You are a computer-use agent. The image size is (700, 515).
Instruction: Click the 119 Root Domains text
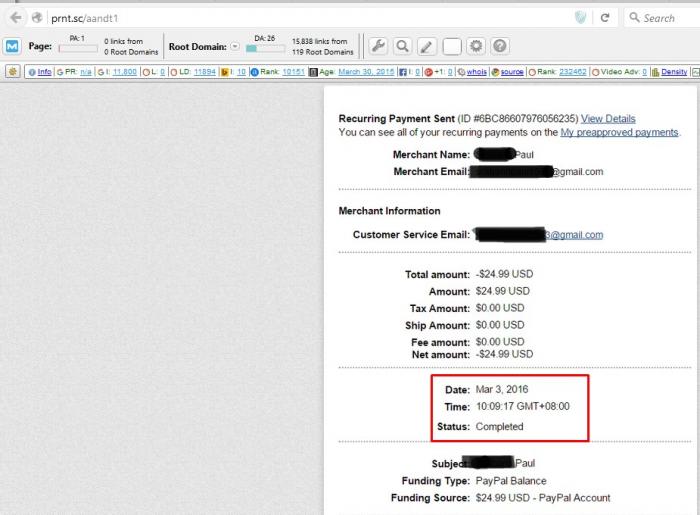pos(323,52)
